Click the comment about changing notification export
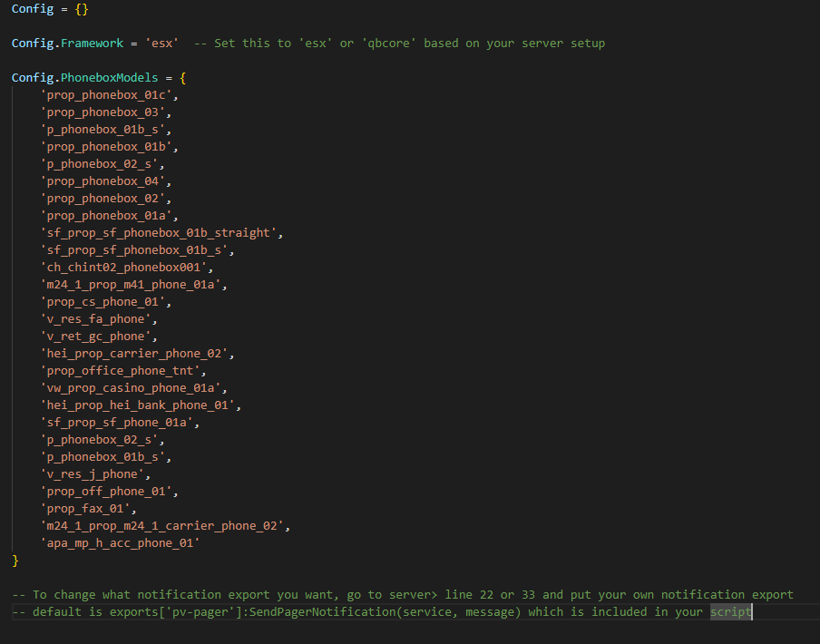Image resolution: width=820 pixels, height=644 pixels. (403, 595)
